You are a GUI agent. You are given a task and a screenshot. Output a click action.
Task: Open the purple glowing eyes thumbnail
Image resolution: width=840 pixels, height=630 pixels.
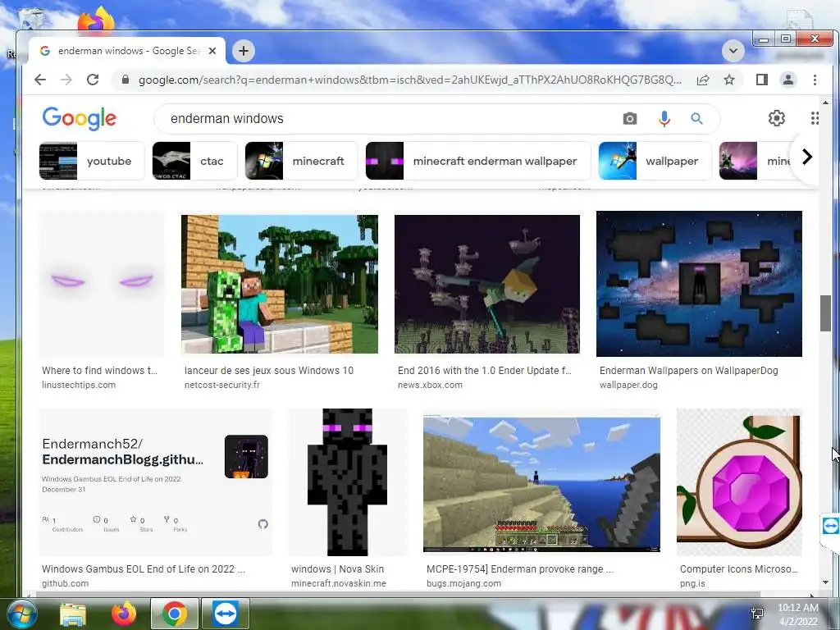pyautogui.click(x=102, y=283)
